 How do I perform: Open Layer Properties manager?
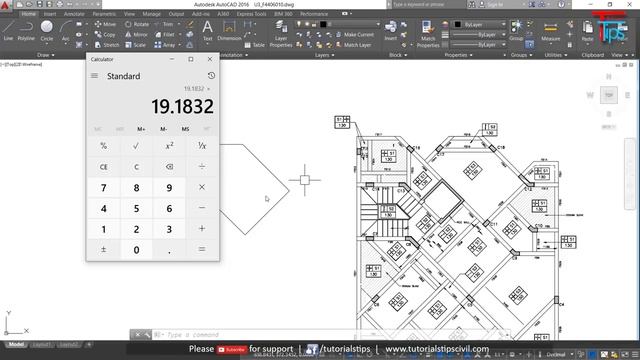point(281,33)
